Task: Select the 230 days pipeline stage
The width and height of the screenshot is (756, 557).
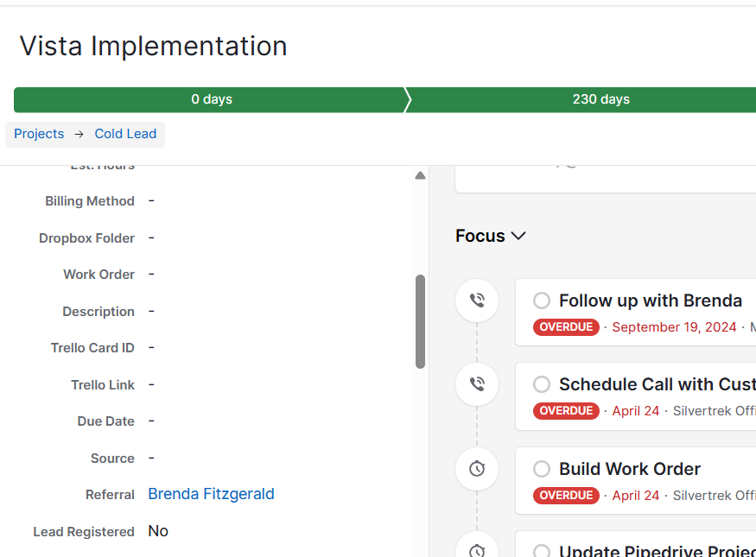Action: (x=600, y=99)
